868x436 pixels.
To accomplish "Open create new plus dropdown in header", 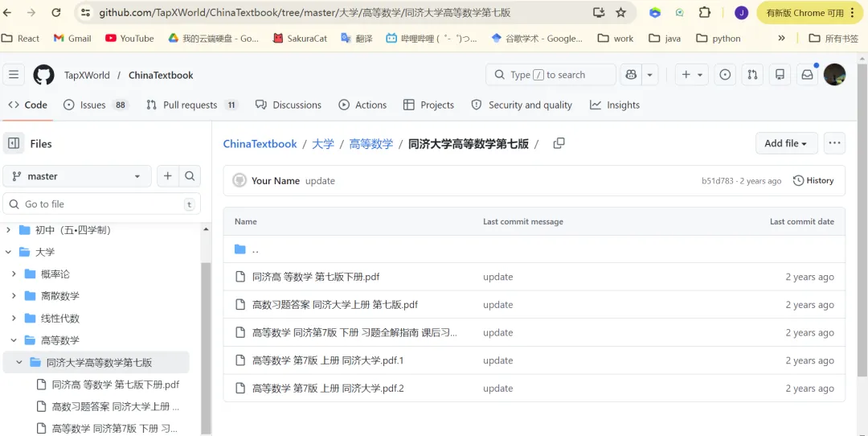I will coord(692,75).
